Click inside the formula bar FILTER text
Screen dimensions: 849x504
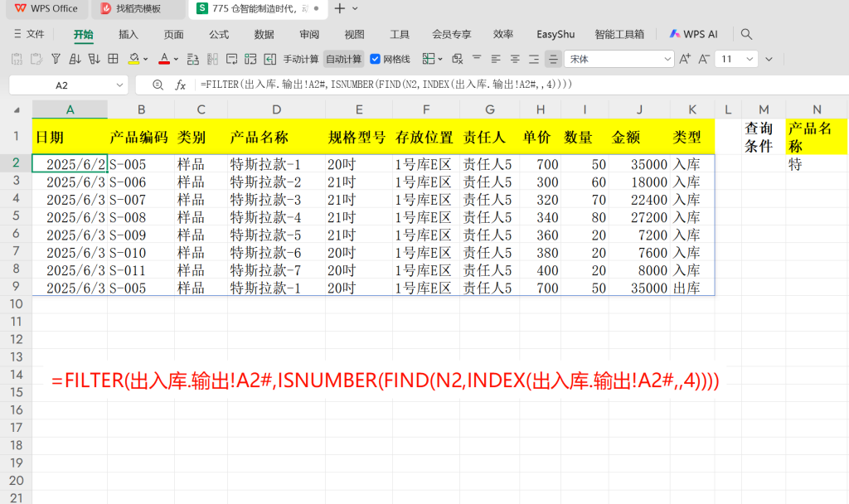[386, 85]
